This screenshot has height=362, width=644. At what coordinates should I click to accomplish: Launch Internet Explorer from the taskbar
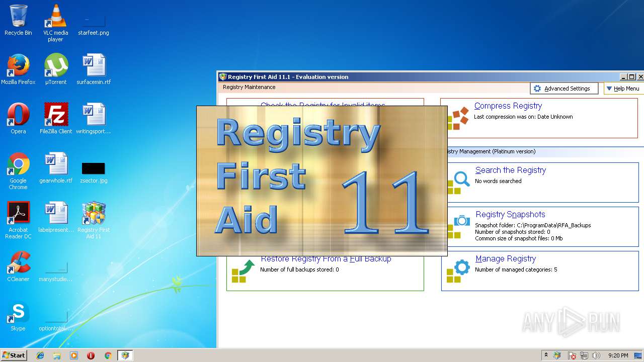pos(40,355)
